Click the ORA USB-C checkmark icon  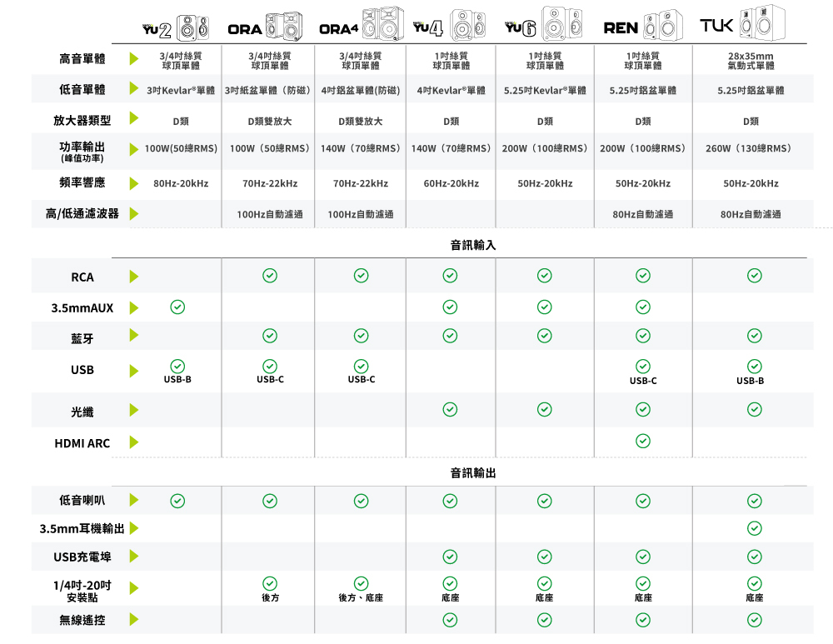[x=269, y=366]
